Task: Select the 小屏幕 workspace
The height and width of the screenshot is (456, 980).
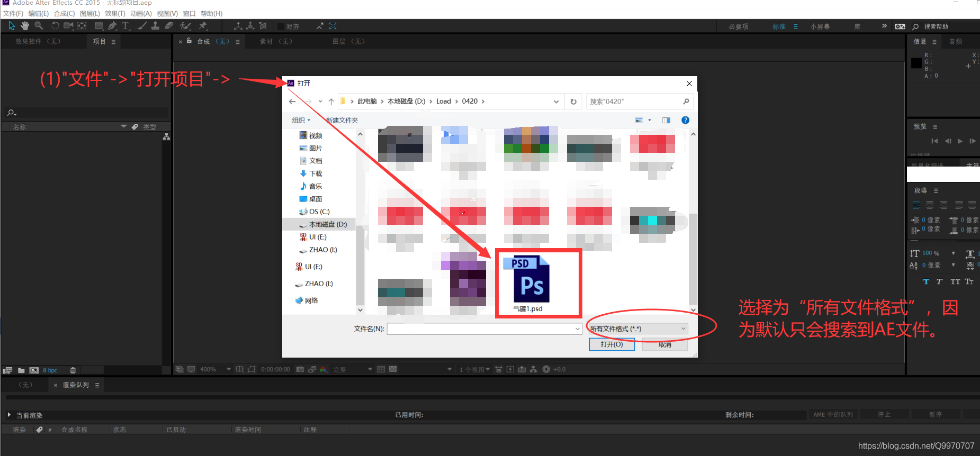Action: pos(820,26)
